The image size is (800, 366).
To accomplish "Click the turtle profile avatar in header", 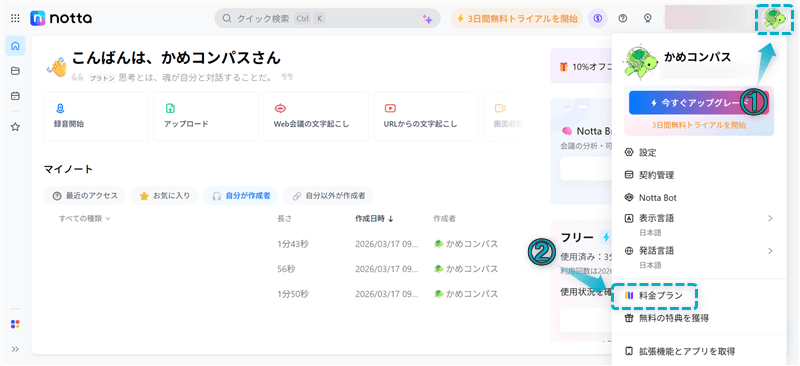I will 774,18.
